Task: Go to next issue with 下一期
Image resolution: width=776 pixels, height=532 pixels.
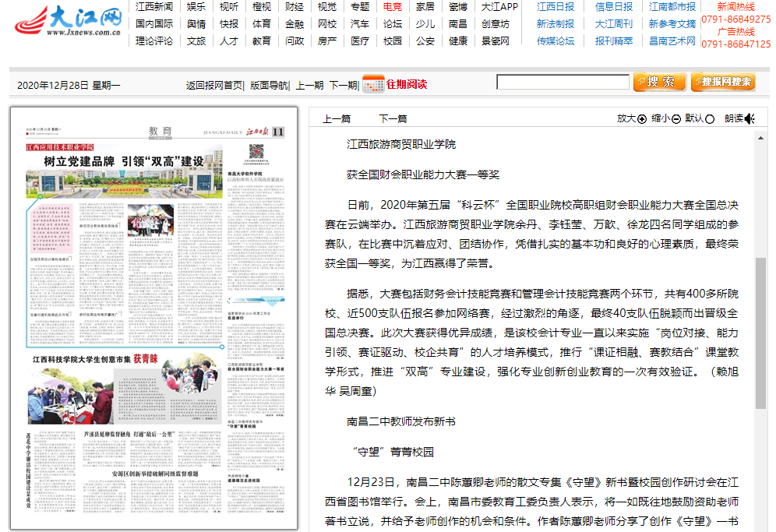Action: tap(343, 84)
